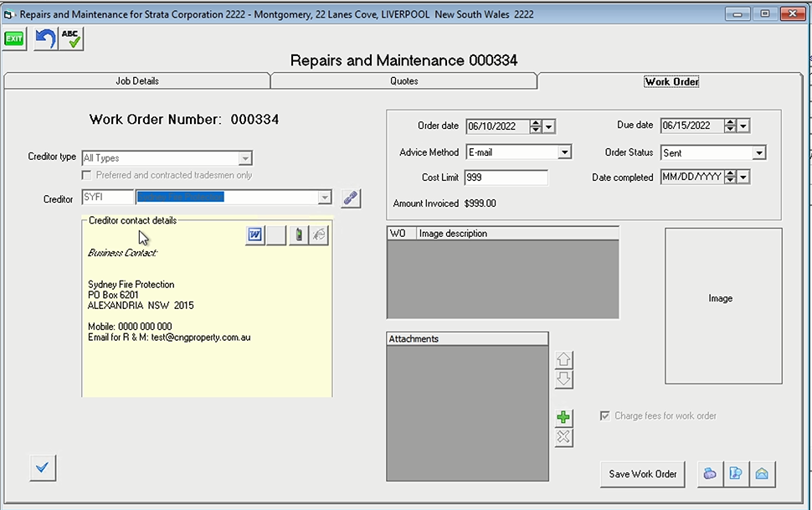Image resolution: width=812 pixels, height=510 pixels.
Task: Select the Work Order tab
Action: coord(671,81)
